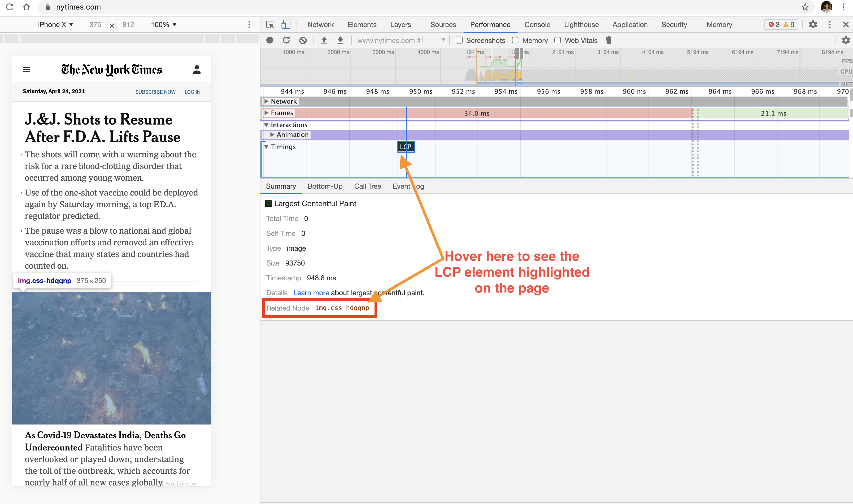Select the Event Log tab
The height and width of the screenshot is (504, 853).
click(408, 186)
